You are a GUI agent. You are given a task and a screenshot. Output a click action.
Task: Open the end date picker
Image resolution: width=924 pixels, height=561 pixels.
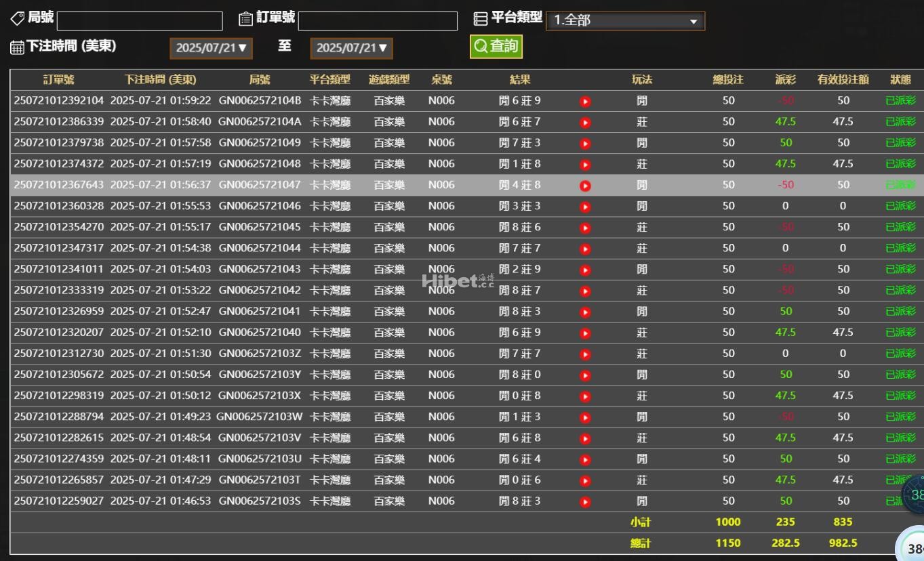[351, 48]
